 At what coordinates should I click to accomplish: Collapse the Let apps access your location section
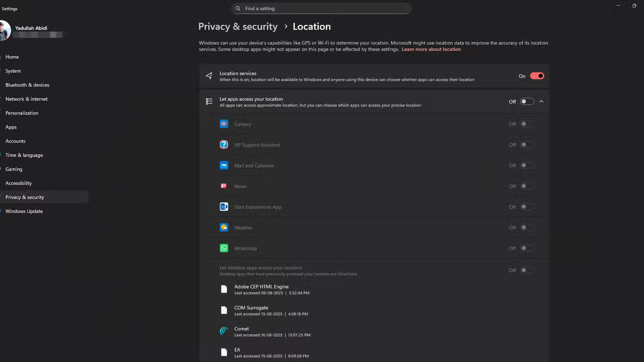[541, 101]
